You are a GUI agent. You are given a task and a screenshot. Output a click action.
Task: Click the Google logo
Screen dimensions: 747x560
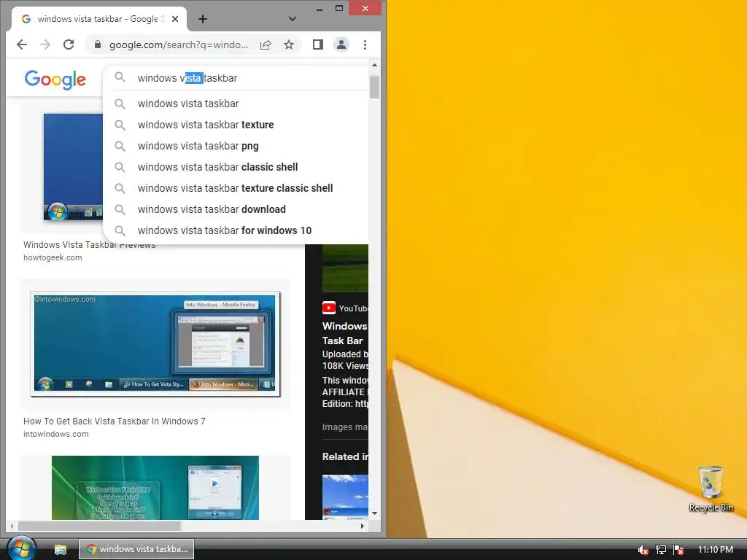pos(55,79)
